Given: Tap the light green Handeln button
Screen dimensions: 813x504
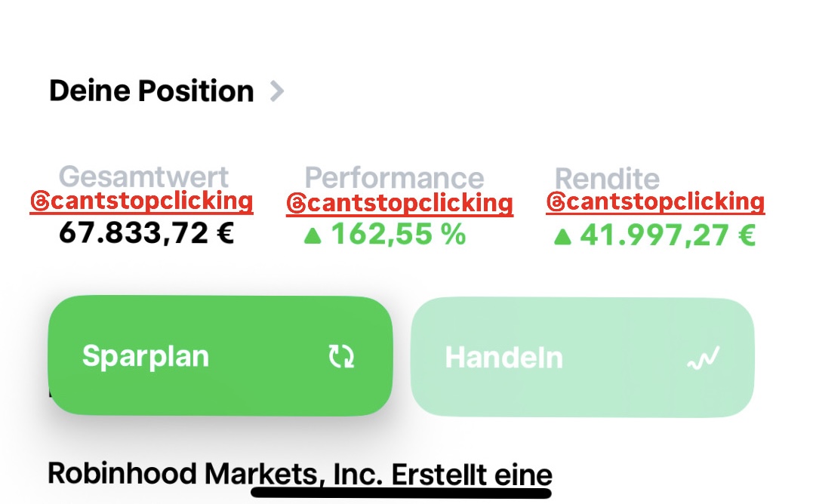Looking at the screenshot, I should pos(582,357).
